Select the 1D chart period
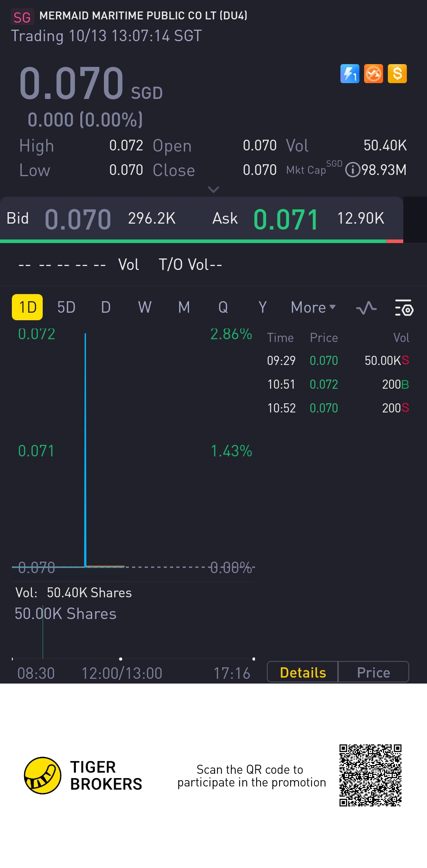The height and width of the screenshot is (868, 427). tap(27, 307)
